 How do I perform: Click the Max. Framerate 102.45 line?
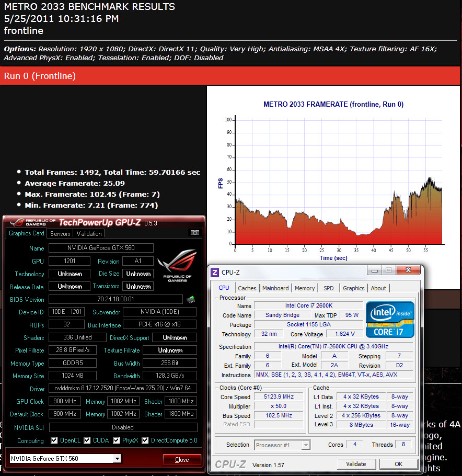[x=92, y=194]
